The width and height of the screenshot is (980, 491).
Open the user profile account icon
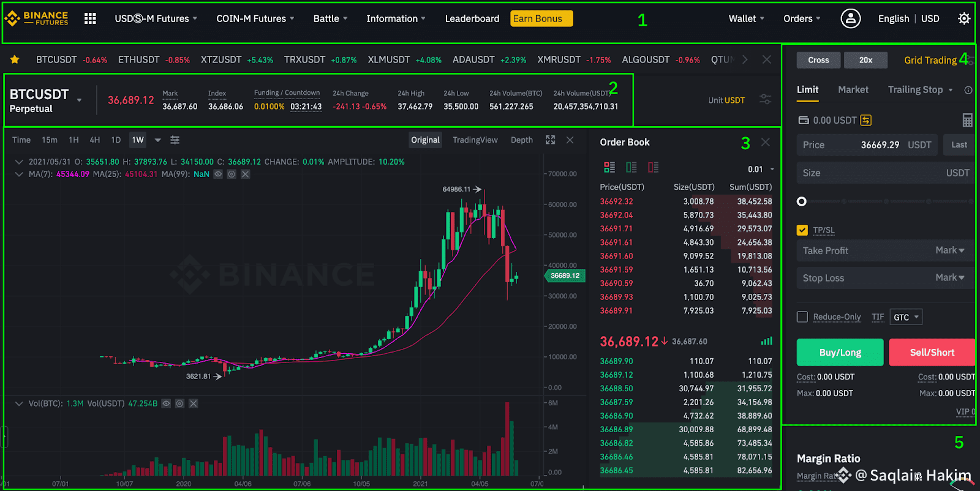click(850, 18)
